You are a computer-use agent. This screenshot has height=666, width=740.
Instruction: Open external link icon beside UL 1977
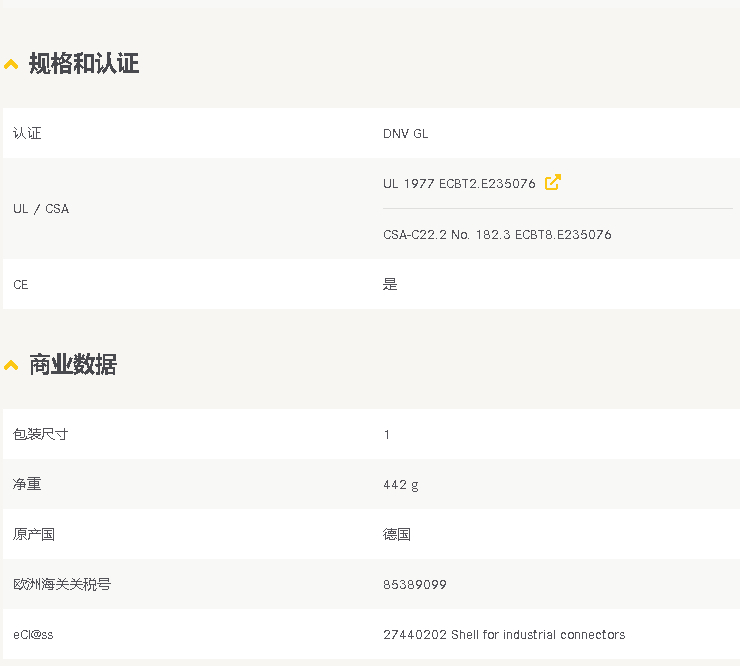[553, 183]
